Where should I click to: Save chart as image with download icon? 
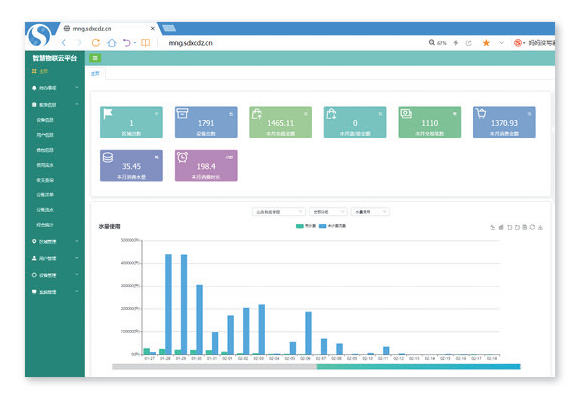point(540,227)
